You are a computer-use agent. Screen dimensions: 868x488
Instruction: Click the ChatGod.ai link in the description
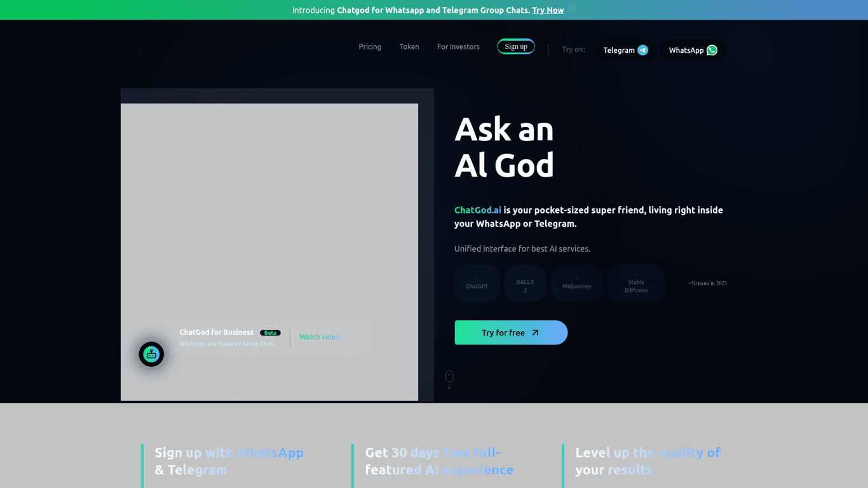[477, 210]
